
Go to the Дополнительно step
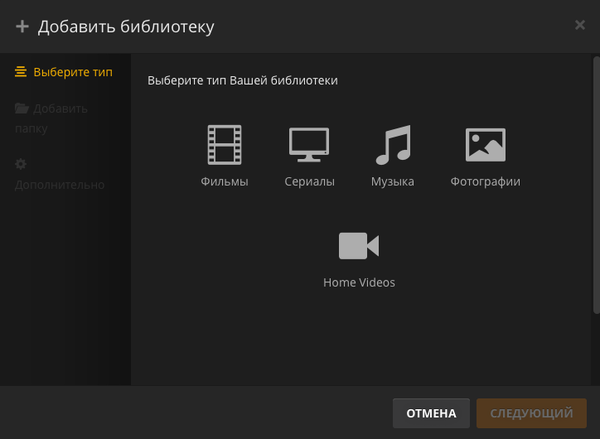coord(59,184)
